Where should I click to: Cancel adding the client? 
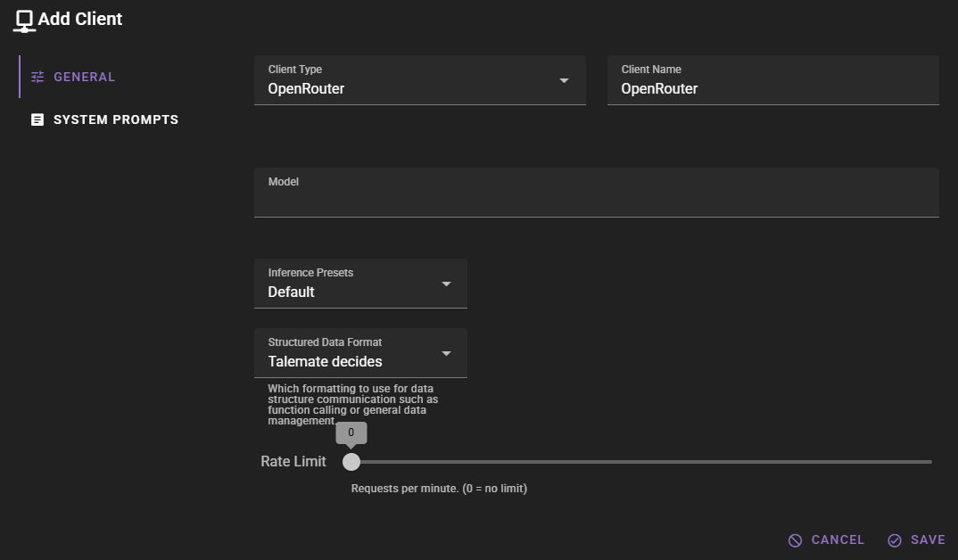point(826,540)
